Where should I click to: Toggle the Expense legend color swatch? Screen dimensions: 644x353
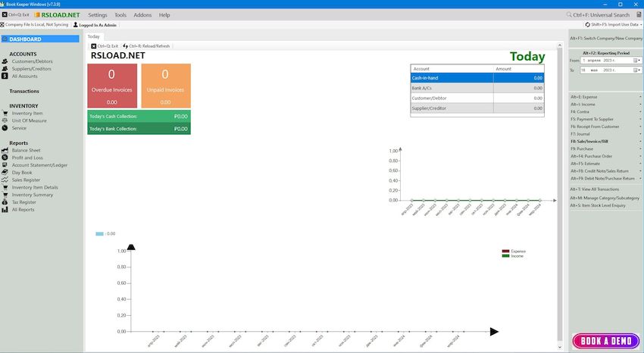(x=506, y=251)
